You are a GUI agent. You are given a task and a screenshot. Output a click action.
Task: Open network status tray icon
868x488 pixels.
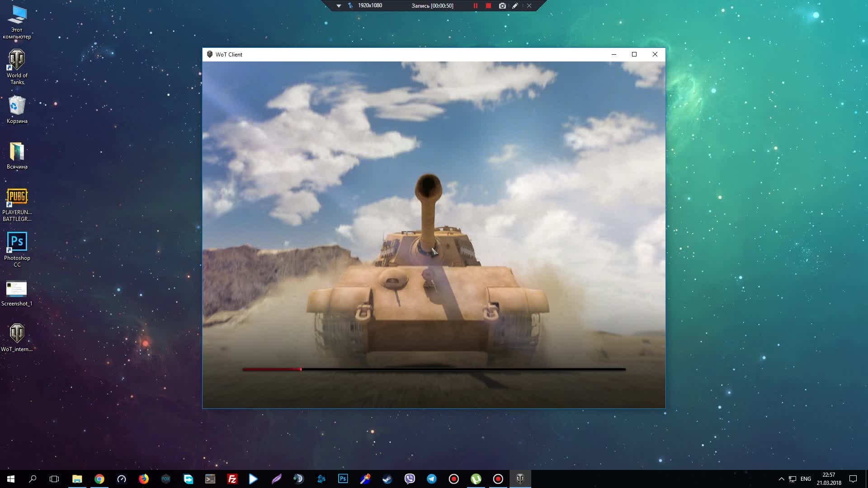coord(793,479)
